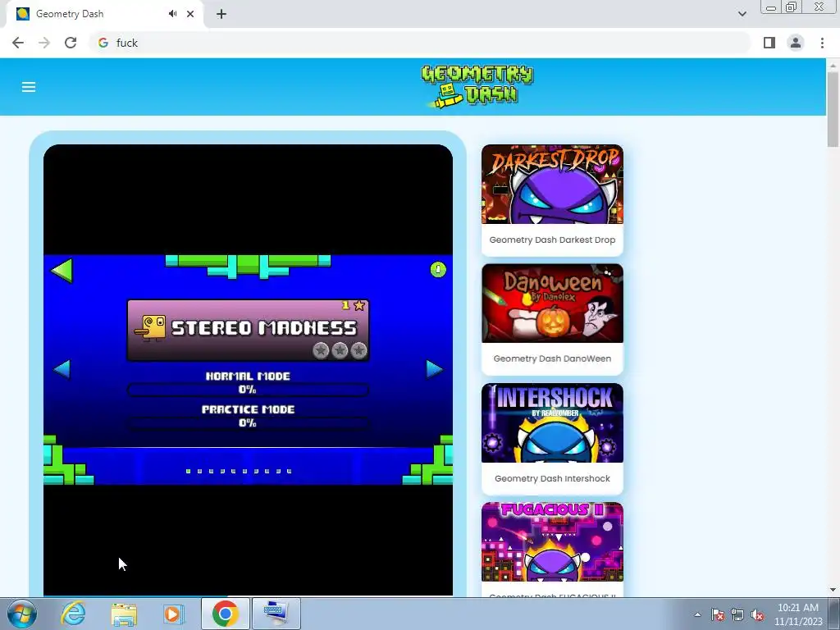Screen dimensions: 840x630
Task: Launch Internet Explorer from the taskbar
Action: click(x=73, y=614)
